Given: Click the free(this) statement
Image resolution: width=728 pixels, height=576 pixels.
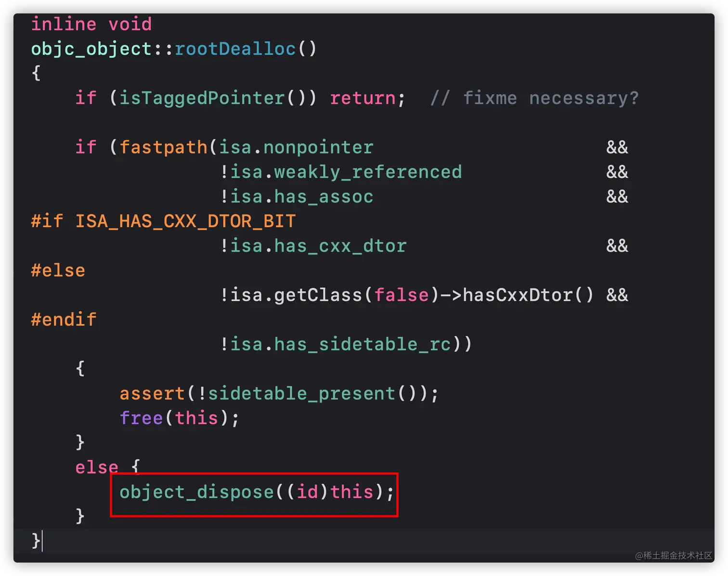Looking at the screenshot, I should [x=179, y=418].
